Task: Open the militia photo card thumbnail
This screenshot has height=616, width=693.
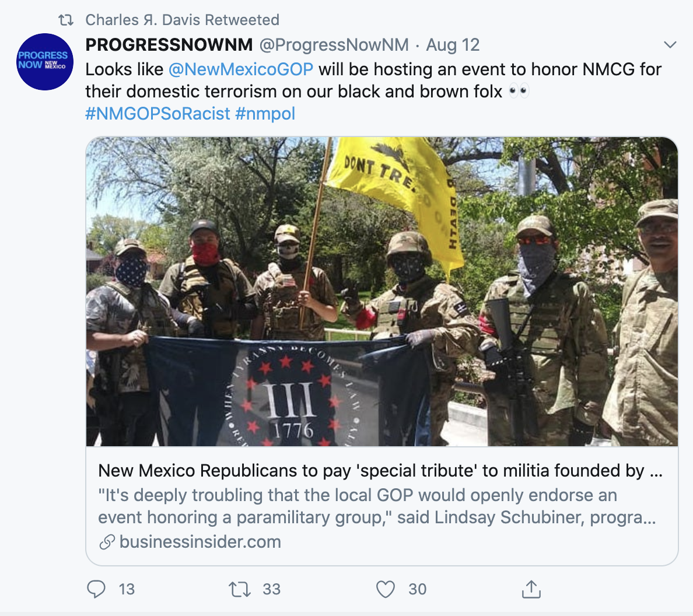Action: 382,292
